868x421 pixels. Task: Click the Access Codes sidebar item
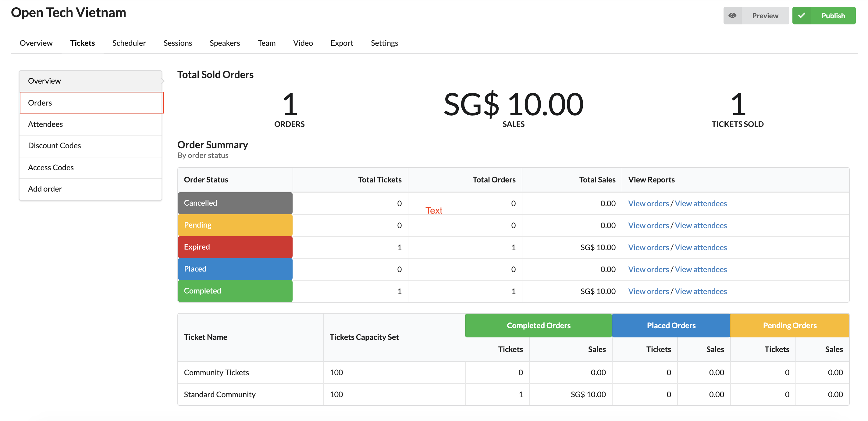pos(51,166)
